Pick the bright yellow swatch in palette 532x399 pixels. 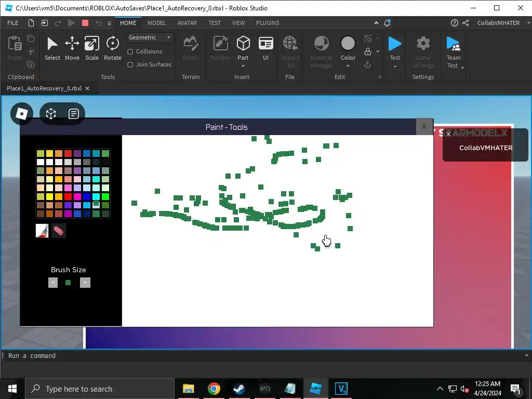(49, 196)
